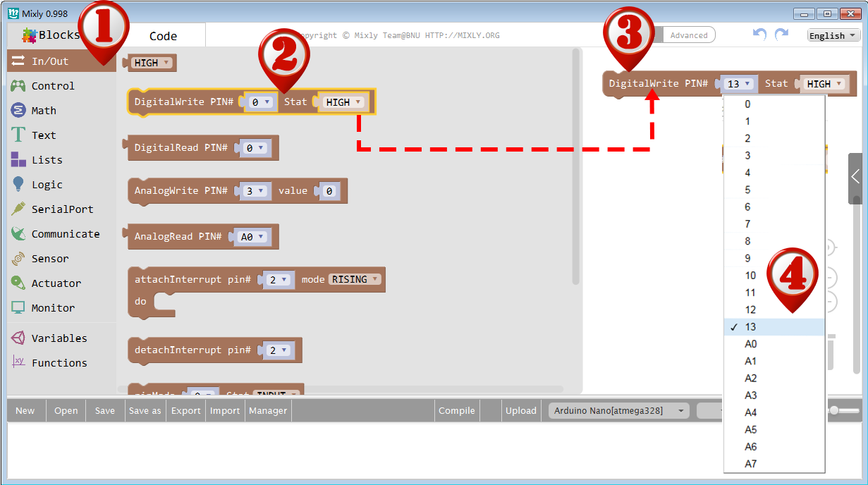Screen dimensions: 868x485
Task: Click the Undo arrow icon
Action: 759,35
